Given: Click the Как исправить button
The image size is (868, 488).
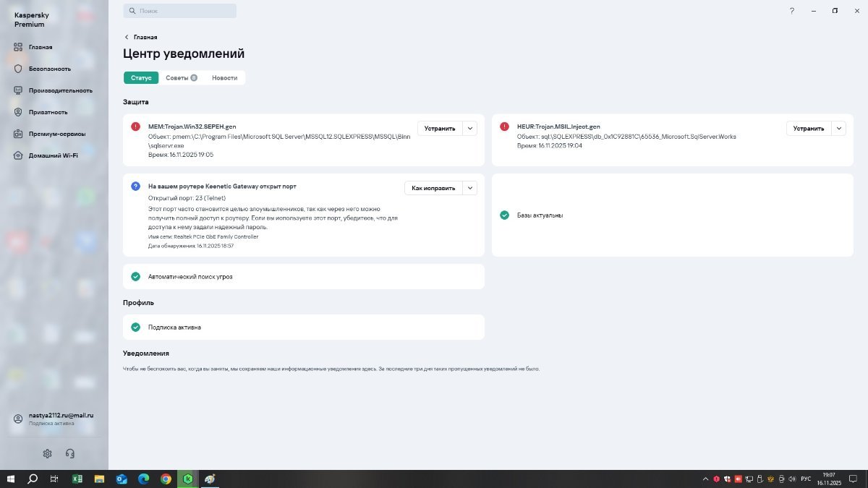Looking at the screenshot, I should click(433, 187).
